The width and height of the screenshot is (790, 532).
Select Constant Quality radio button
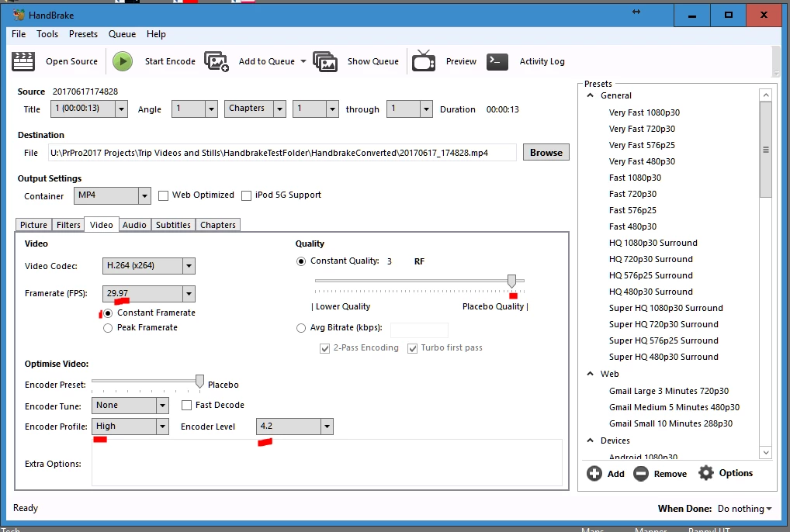(x=301, y=261)
